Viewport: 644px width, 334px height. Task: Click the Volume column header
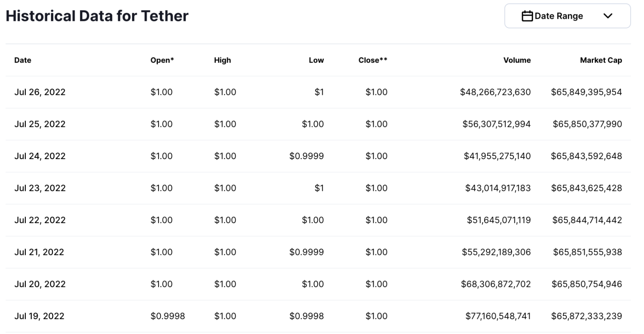517,60
